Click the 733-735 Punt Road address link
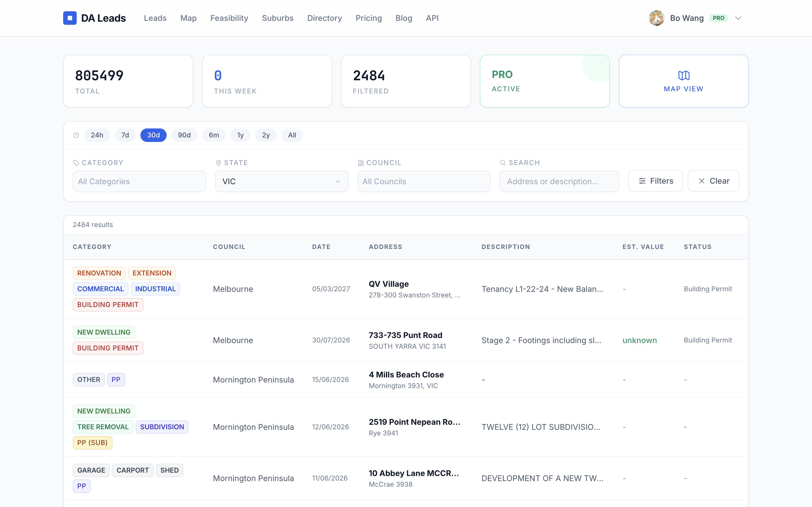Screen dimensions: 812x507 pyautogui.click(x=405, y=335)
